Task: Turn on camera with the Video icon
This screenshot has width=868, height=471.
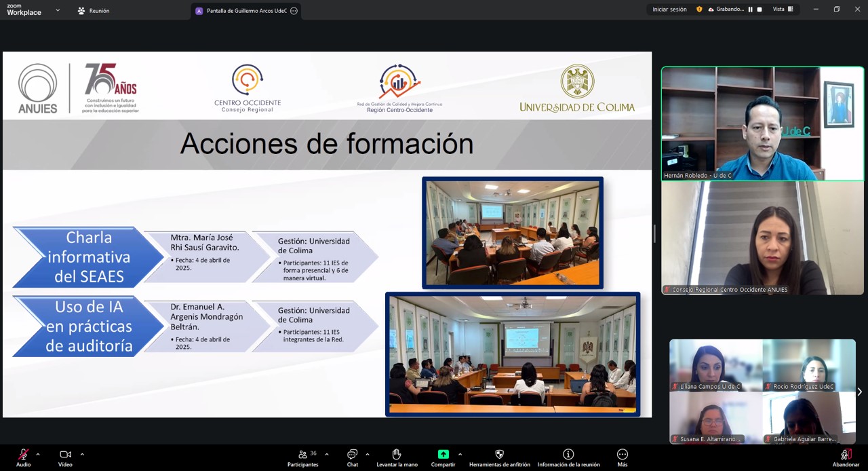Action: coord(65,455)
